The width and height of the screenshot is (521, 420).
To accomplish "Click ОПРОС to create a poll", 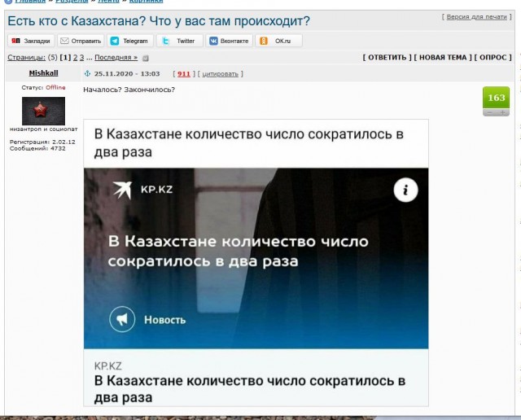I will point(493,58).
